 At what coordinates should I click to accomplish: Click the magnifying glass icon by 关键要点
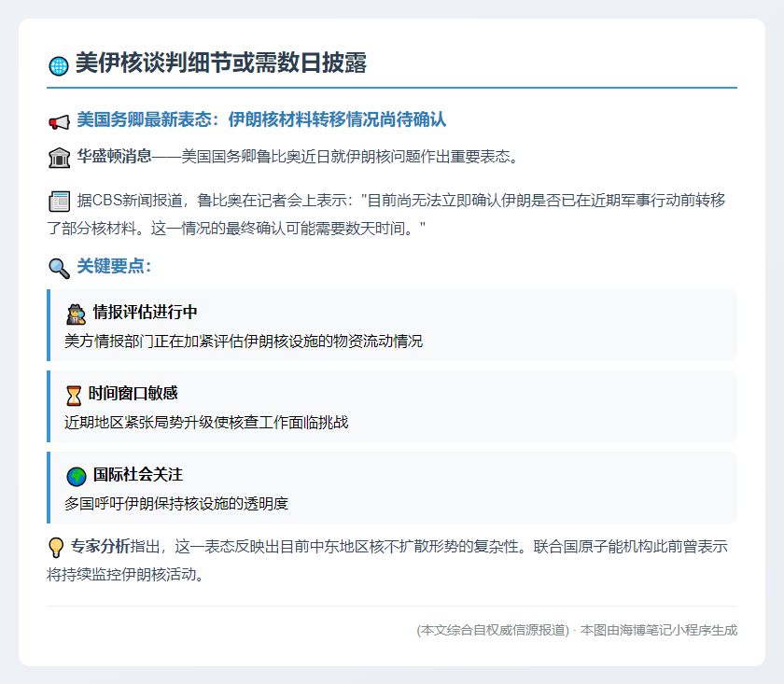(59, 269)
